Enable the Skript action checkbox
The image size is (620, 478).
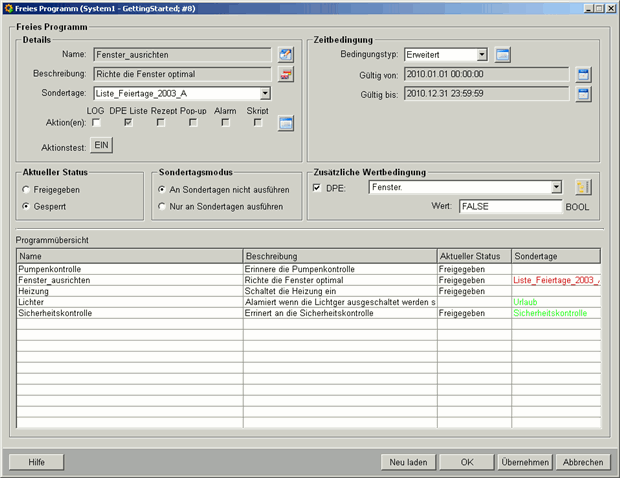pos(257,123)
